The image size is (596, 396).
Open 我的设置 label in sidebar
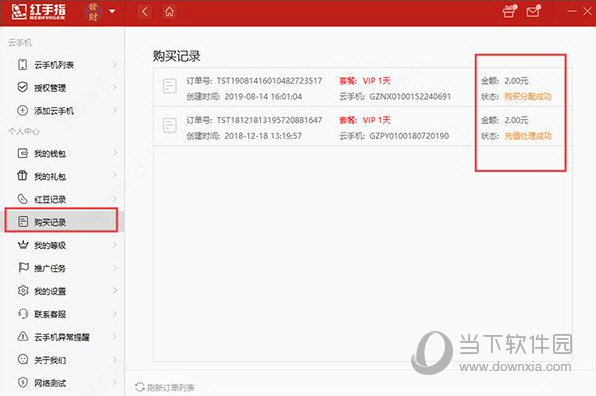(x=50, y=291)
